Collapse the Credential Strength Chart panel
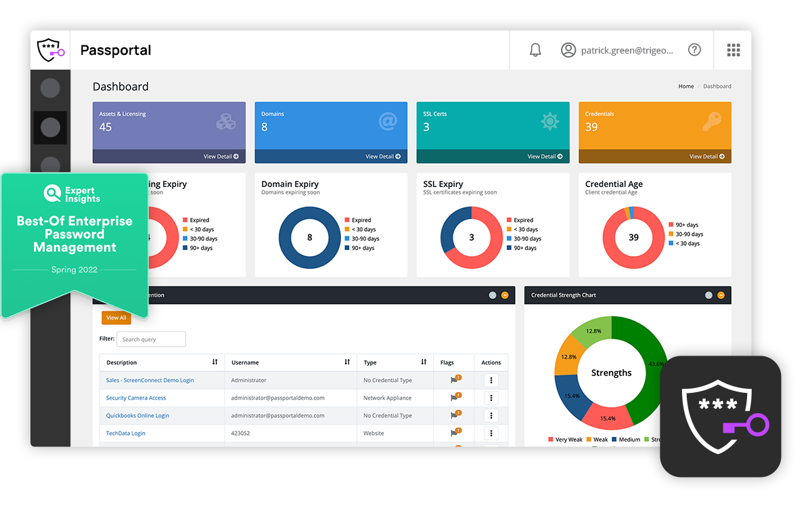Image resolution: width=812 pixels, height=508 pixels. coord(722,295)
